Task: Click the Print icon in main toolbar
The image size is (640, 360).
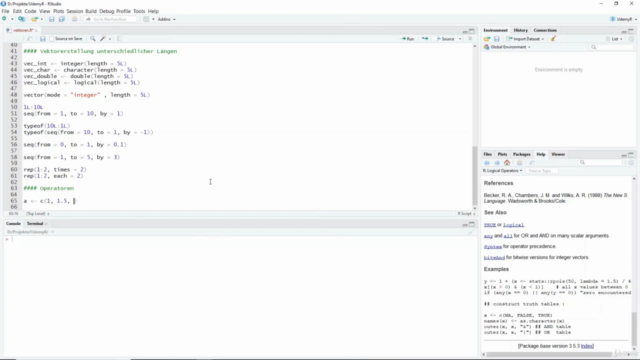Action: pos(74,19)
